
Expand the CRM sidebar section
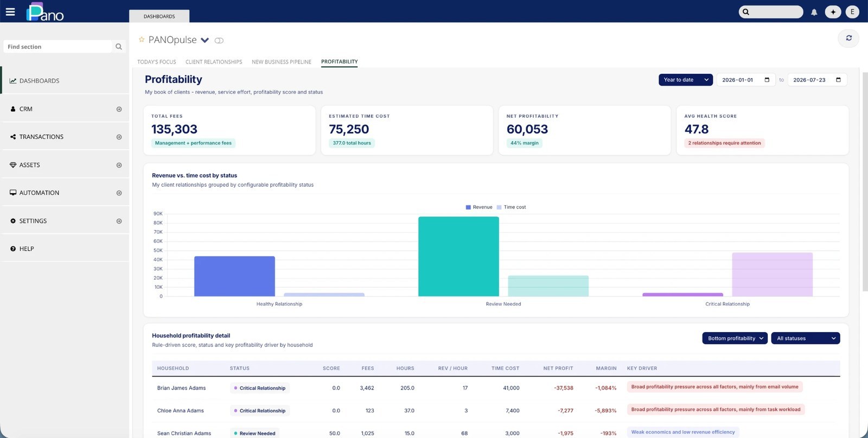(x=119, y=109)
